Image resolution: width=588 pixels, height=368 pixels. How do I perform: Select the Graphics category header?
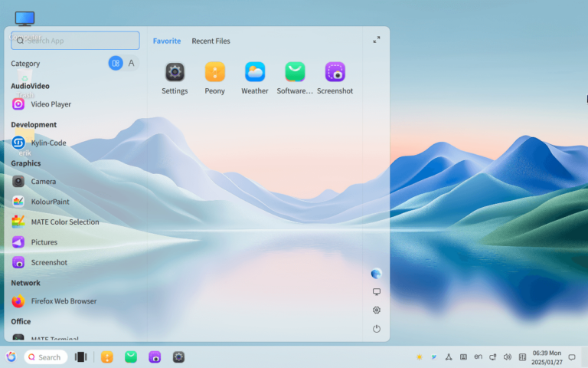pyautogui.click(x=25, y=163)
